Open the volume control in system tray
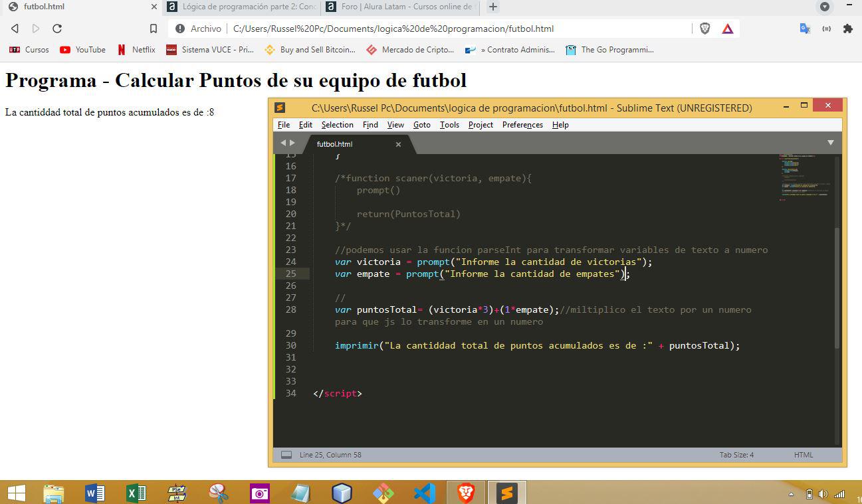This screenshot has width=862, height=504. (823, 494)
